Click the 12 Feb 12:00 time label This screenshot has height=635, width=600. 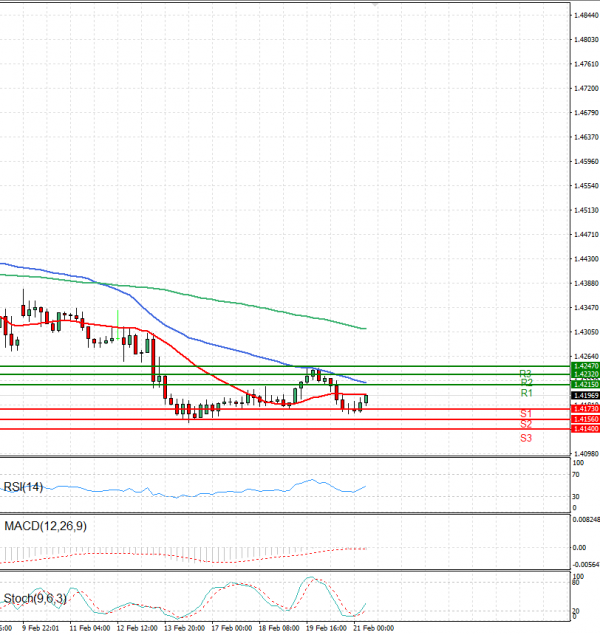pos(137,628)
